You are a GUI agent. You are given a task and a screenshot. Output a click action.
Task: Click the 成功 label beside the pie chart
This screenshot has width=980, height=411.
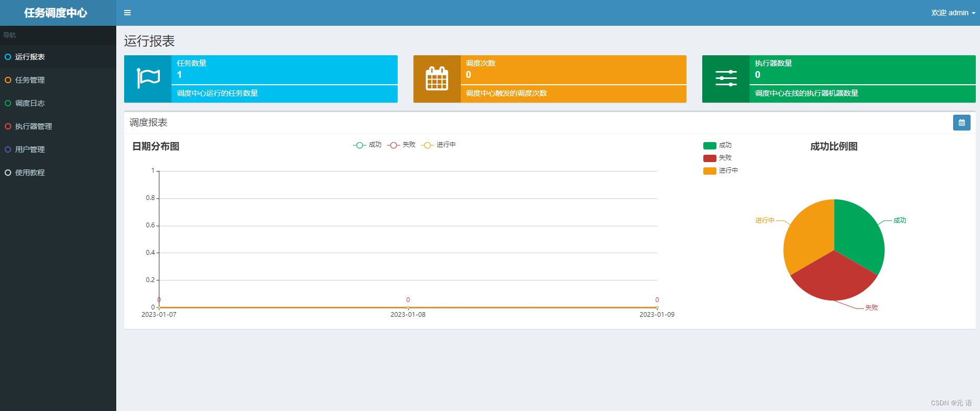[x=900, y=220]
